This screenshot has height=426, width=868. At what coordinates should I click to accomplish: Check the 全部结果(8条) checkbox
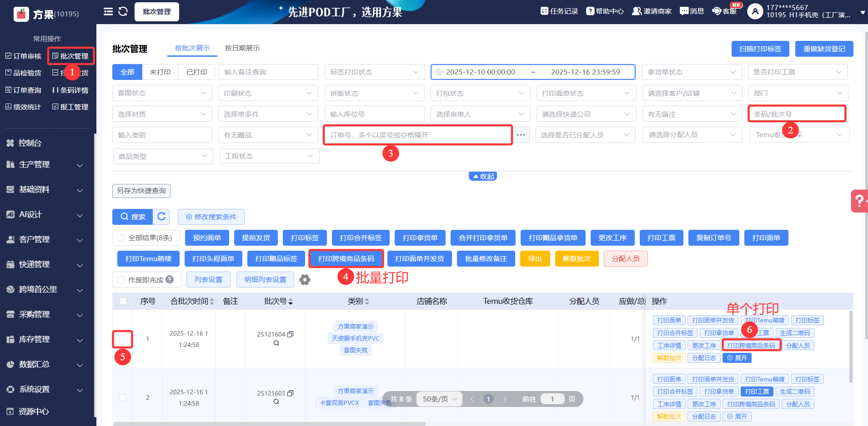(120, 238)
